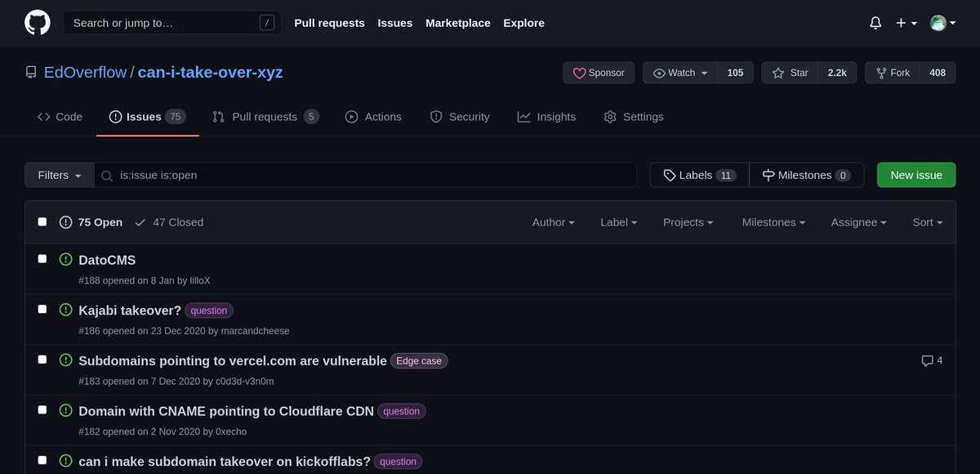The height and width of the screenshot is (474, 980).
Task: Toggle the select-all issues checkbox
Action: (x=42, y=221)
